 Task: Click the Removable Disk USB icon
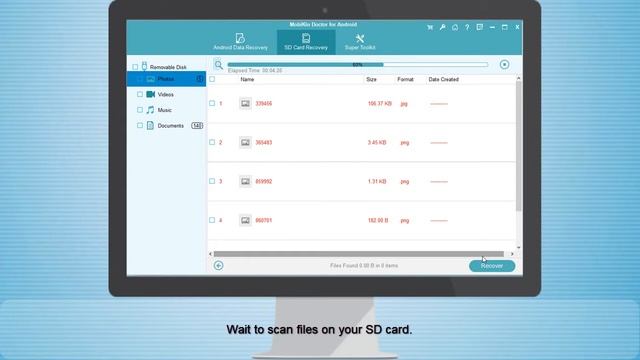pyautogui.click(x=144, y=66)
